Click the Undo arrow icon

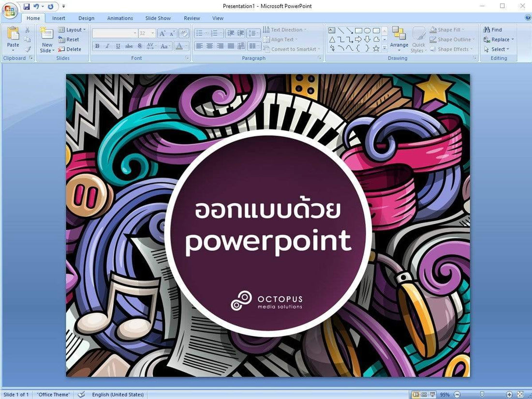pyautogui.click(x=36, y=6)
